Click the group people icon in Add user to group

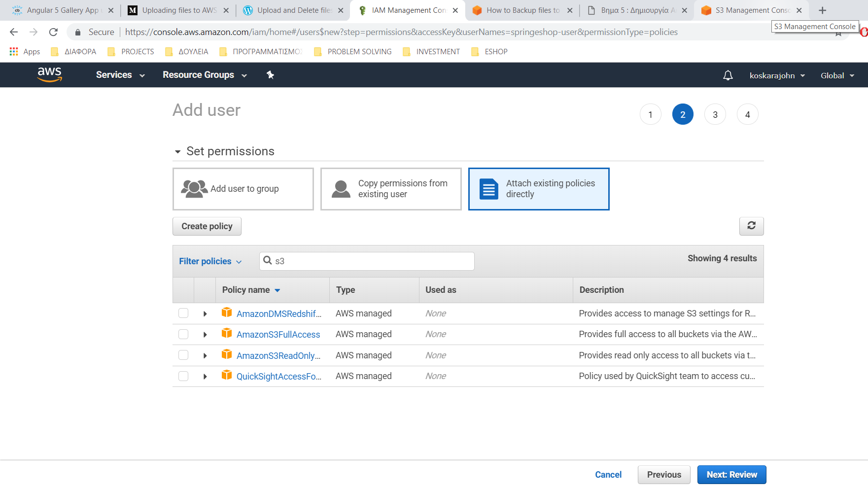(194, 189)
